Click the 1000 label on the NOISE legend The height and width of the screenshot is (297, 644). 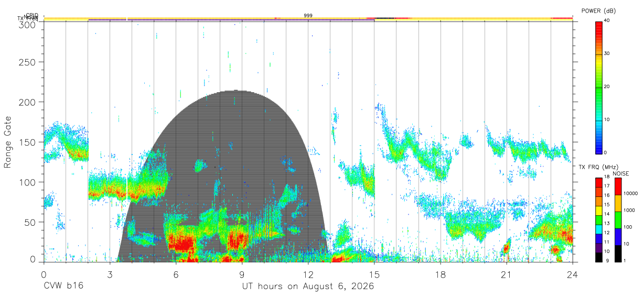click(629, 210)
